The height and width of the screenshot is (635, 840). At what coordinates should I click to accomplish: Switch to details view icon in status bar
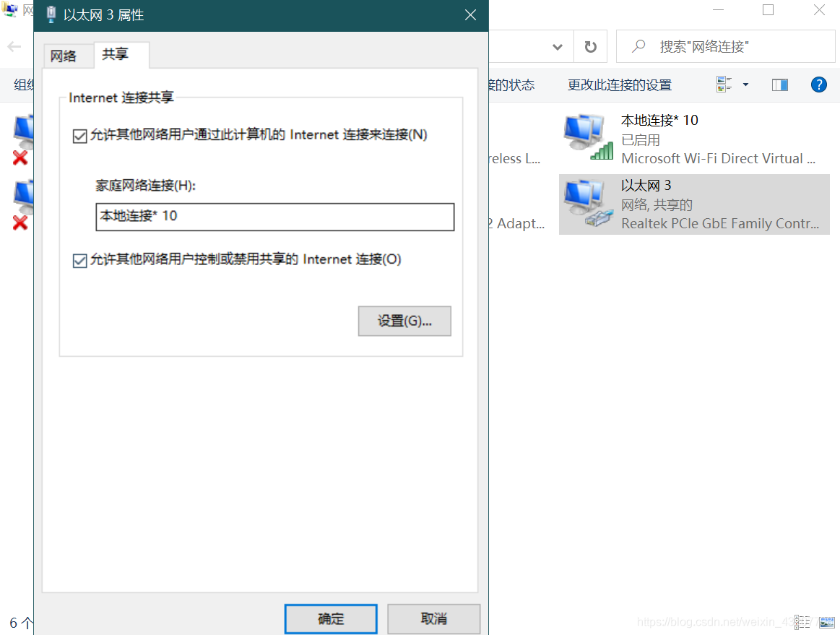click(802, 622)
